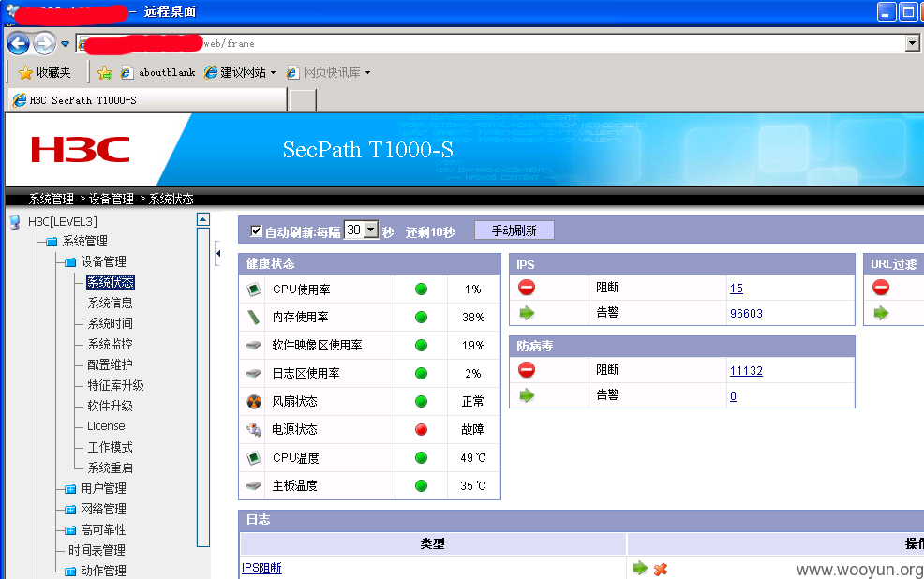
Task: Open the 防病毒 告警 count 0 link
Action: pyautogui.click(x=733, y=395)
